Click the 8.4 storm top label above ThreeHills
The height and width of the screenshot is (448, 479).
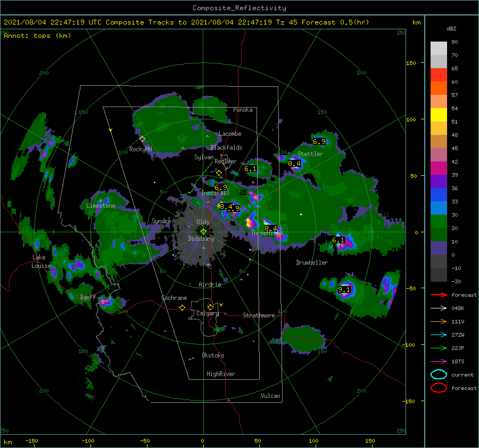pos(271,228)
